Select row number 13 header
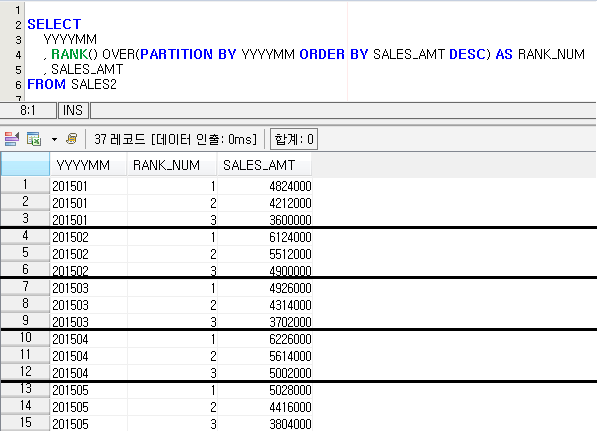This screenshot has height=431, width=597. pos(25,389)
